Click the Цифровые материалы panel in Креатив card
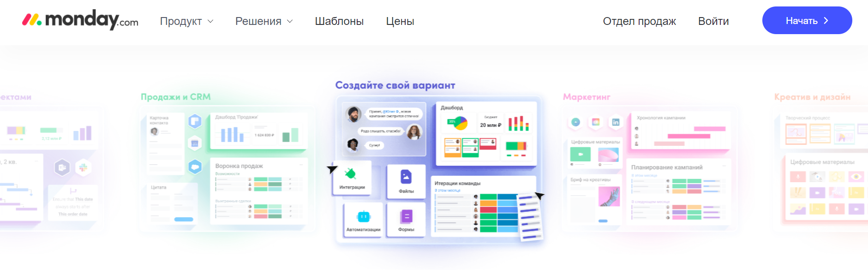 [826, 189]
